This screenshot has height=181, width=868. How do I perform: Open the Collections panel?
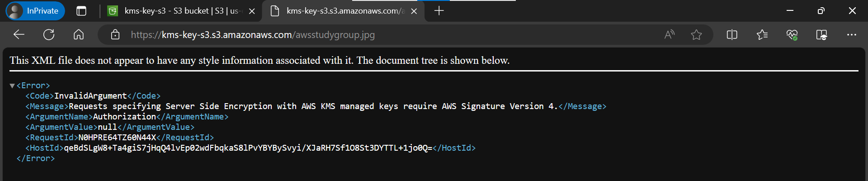tap(822, 34)
